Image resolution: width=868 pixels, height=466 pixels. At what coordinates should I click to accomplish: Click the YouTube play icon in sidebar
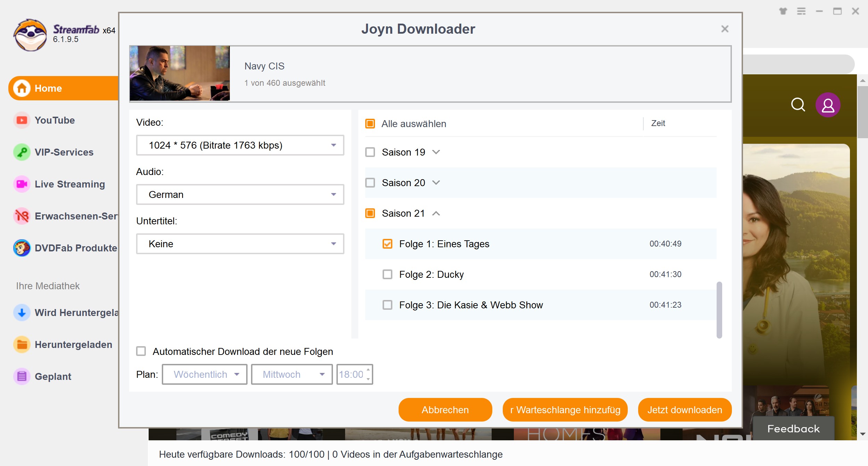click(22, 120)
